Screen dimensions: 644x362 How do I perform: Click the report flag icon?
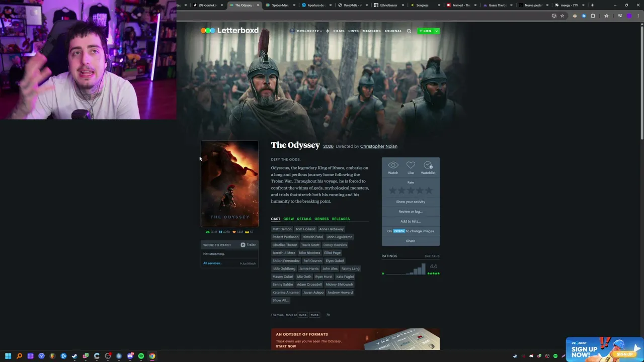tap(328, 315)
